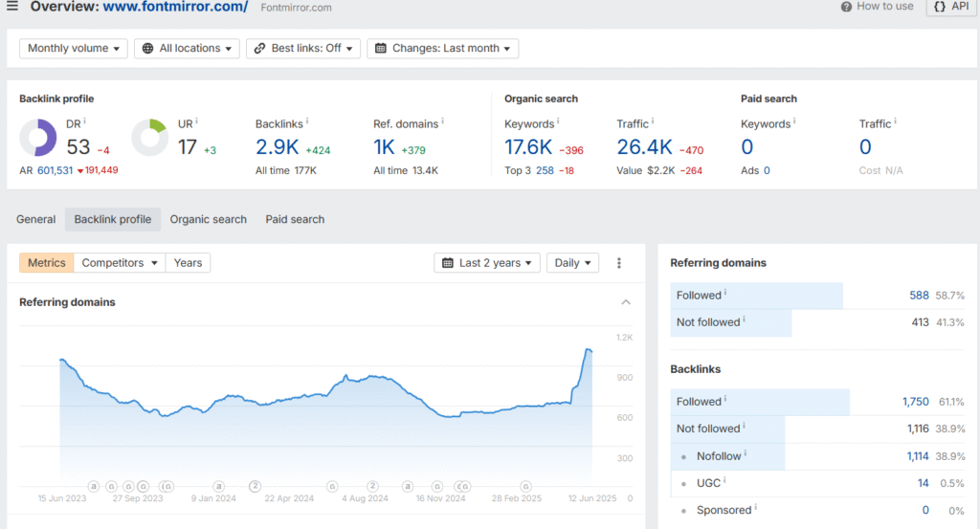Click the Ads value 0
This screenshot has width=980, height=529.
click(767, 170)
